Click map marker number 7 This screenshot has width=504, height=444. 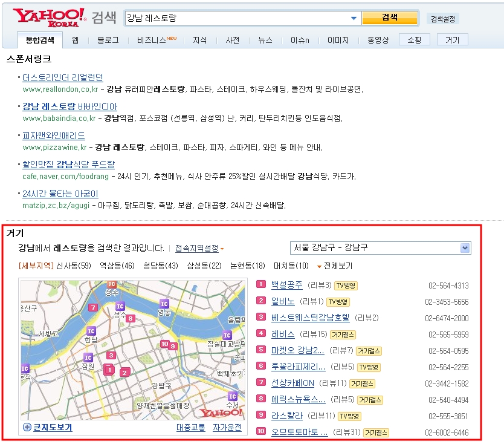tap(93, 307)
